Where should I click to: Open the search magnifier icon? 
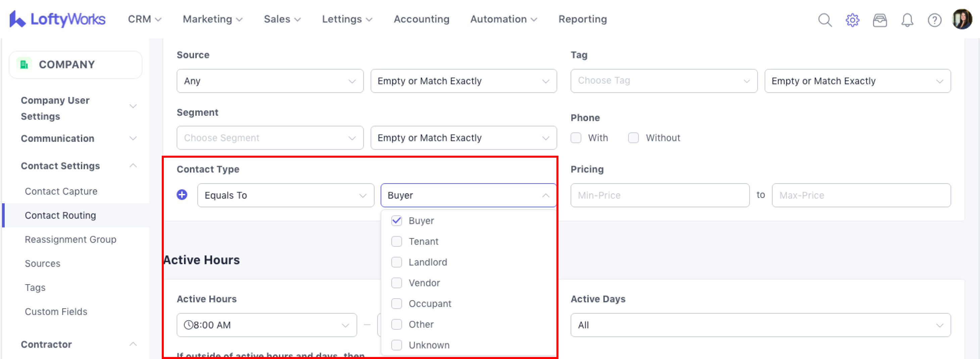click(825, 20)
